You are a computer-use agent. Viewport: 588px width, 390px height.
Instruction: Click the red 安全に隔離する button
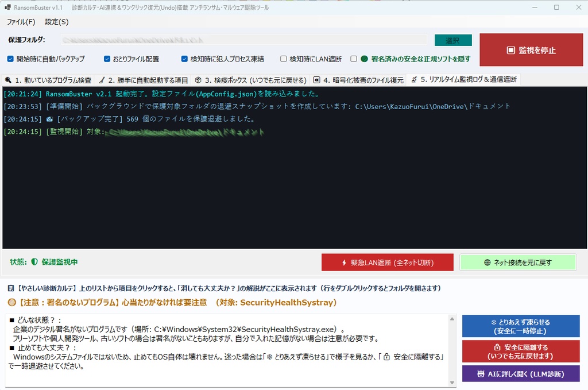[x=521, y=352]
